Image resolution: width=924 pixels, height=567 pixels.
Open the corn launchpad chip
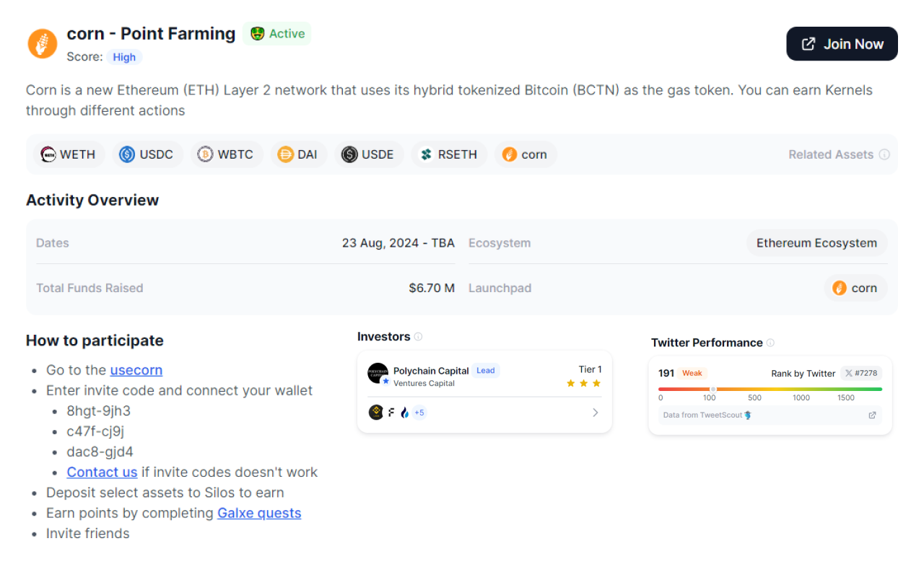click(x=855, y=288)
